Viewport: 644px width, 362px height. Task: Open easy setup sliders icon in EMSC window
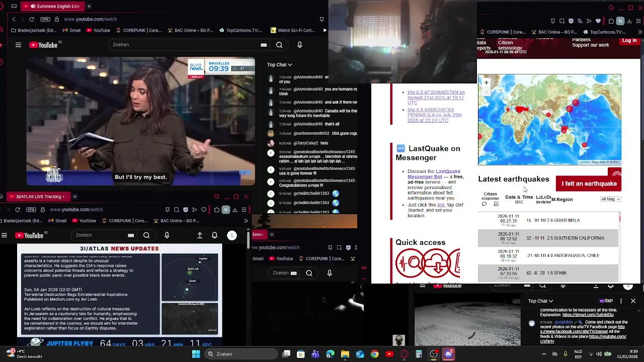(638, 21)
